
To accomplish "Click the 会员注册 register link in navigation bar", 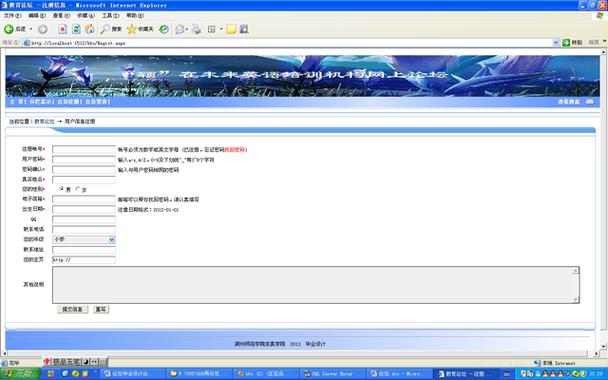I will coord(68,102).
